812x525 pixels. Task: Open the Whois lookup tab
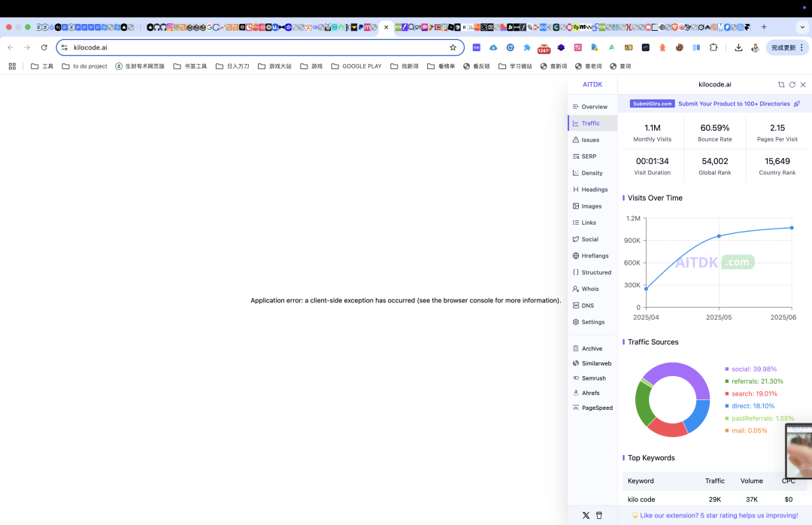[585, 289]
